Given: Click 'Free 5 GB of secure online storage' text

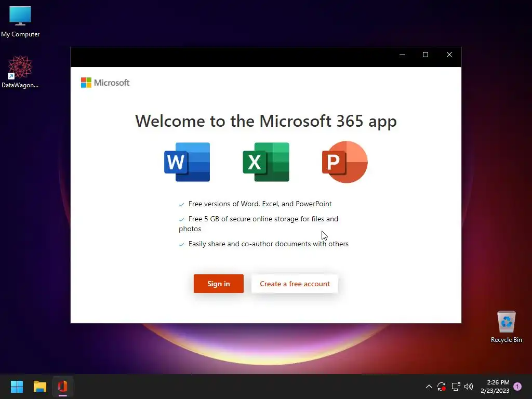Looking at the screenshot, I should point(259,224).
